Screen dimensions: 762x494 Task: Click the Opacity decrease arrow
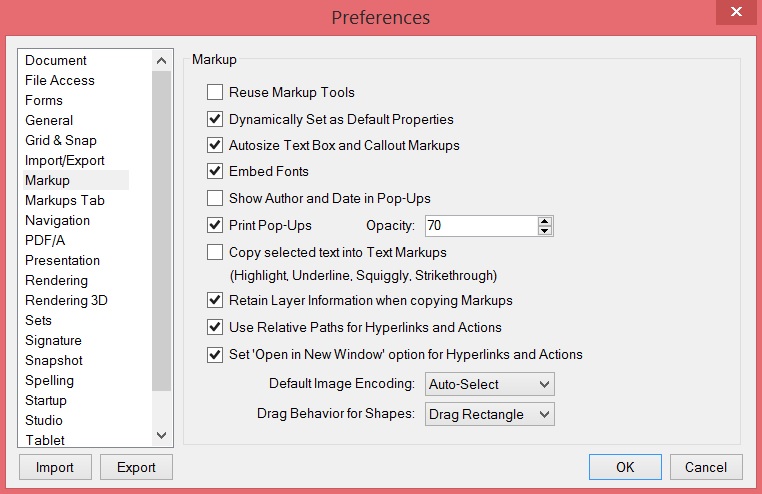545,231
